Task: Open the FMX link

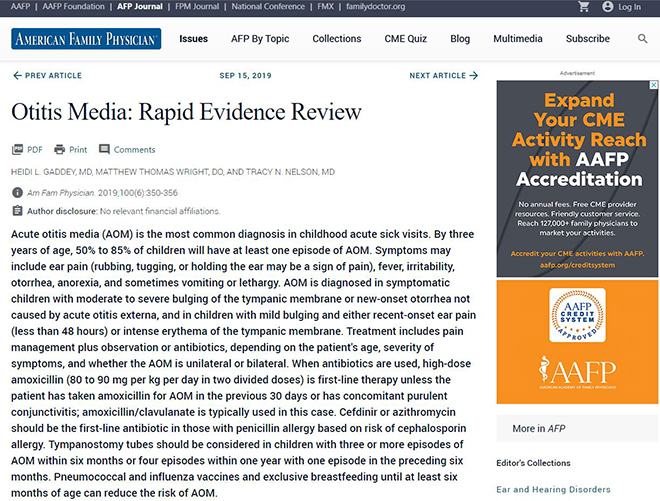Action: pos(325,7)
